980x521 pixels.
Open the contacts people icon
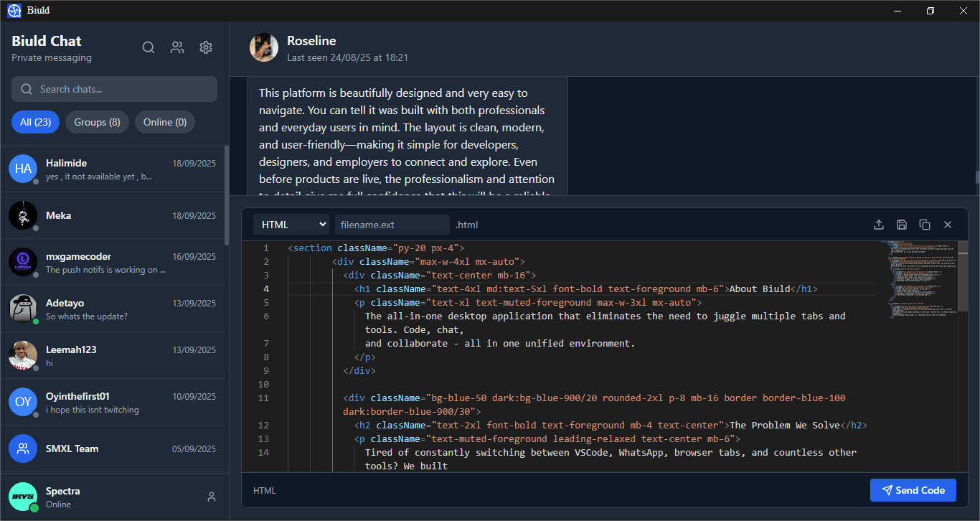click(x=177, y=47)
